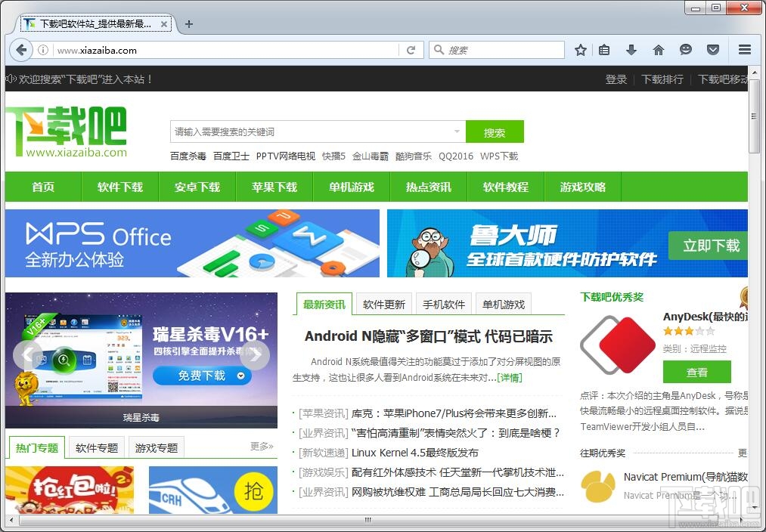Open the Linux Kernel 4.5最终版发布 news item
This screenshot has width=766, height=532.
pos(414,453)
